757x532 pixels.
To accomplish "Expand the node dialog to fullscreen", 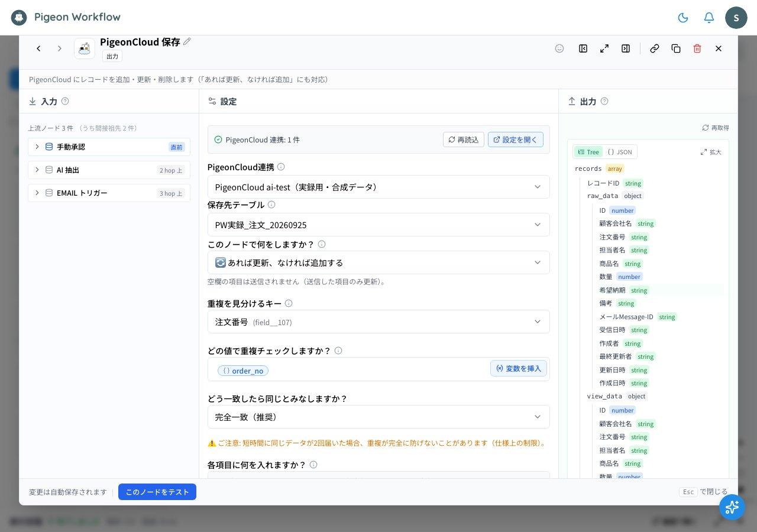I will click(x=604, y=48).
